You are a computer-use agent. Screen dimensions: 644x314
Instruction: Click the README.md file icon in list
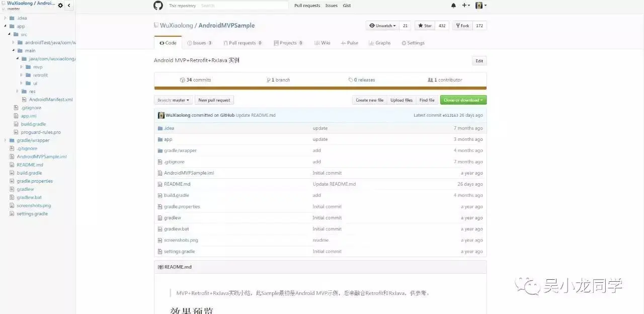pyautogui.click(x=160, y=184)
